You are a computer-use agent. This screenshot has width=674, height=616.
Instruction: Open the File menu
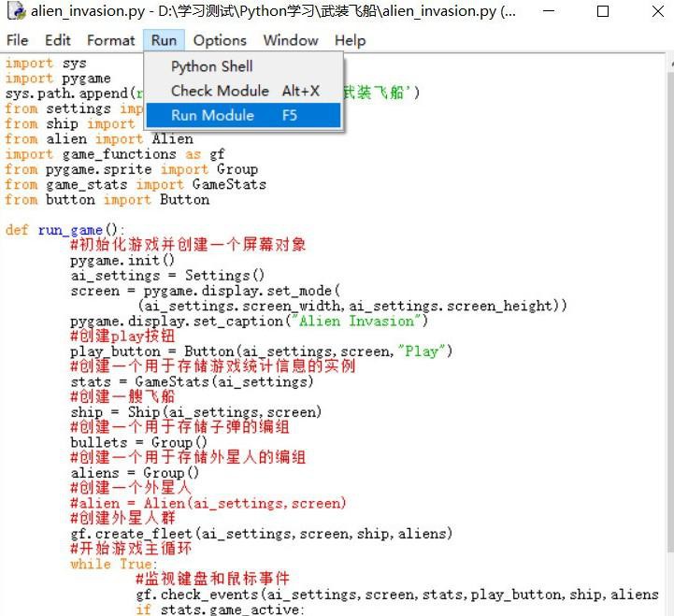tap(17, 40)
